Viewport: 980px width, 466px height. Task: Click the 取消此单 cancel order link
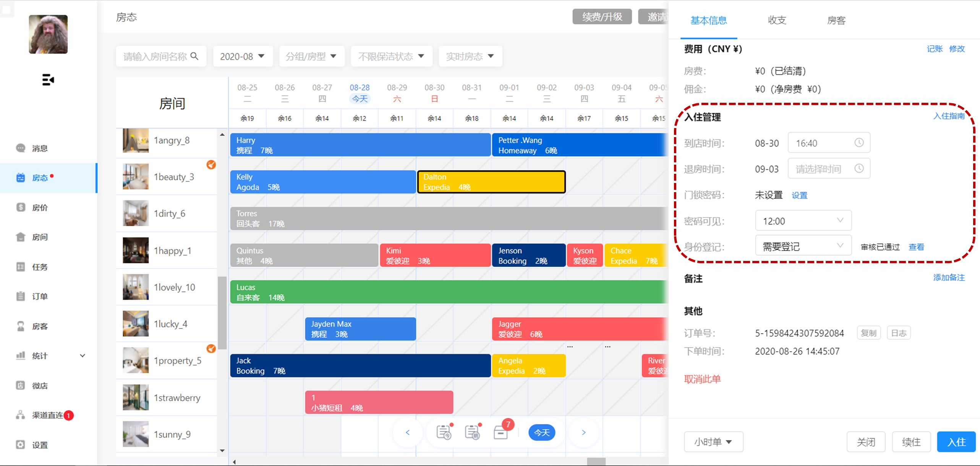pos(702,379)
